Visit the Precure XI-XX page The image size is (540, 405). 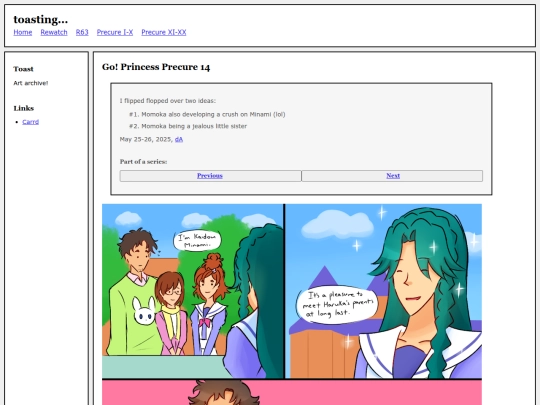click(x=164, y=32)
